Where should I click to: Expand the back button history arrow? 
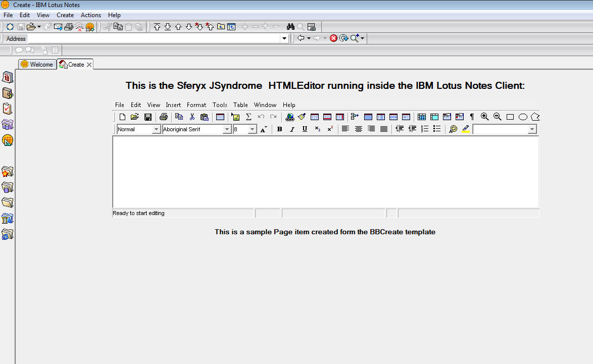click(x=309, y=38)
